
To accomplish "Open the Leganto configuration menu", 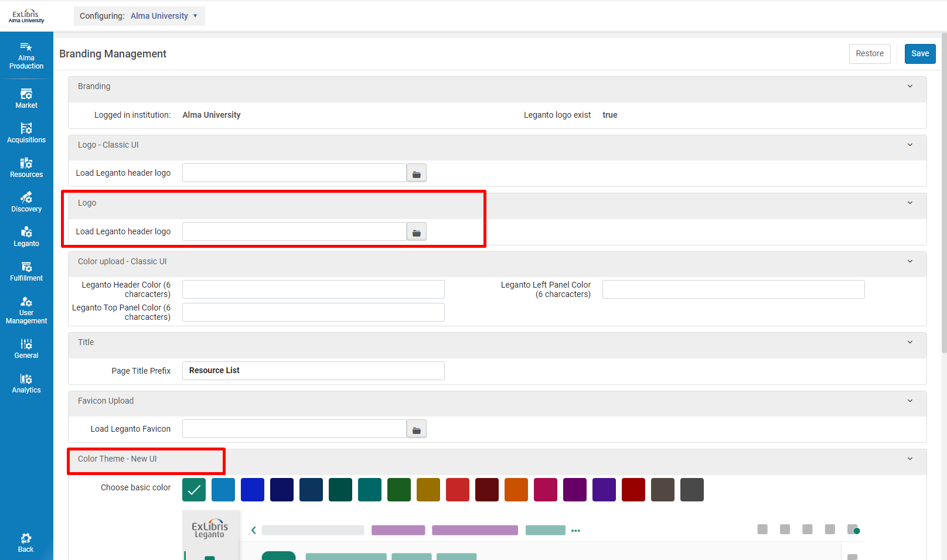I will [x=26, y=237].
